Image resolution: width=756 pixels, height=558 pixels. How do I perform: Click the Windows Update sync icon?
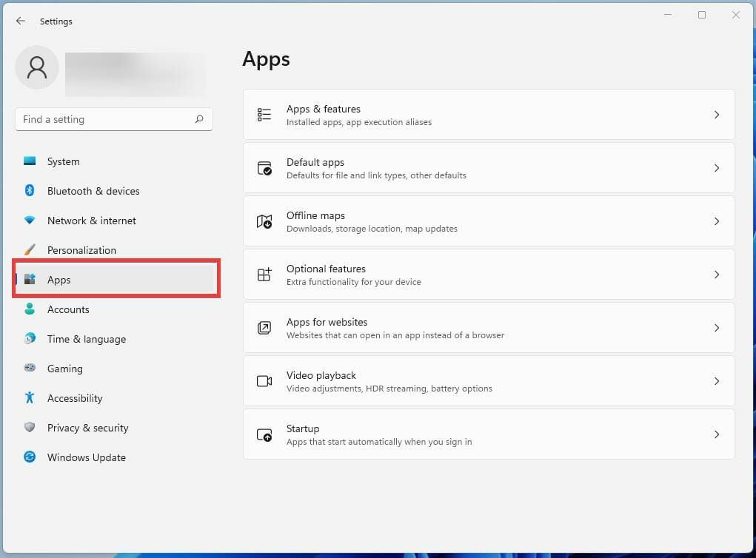pyautogui.click(x=30, y=457)
